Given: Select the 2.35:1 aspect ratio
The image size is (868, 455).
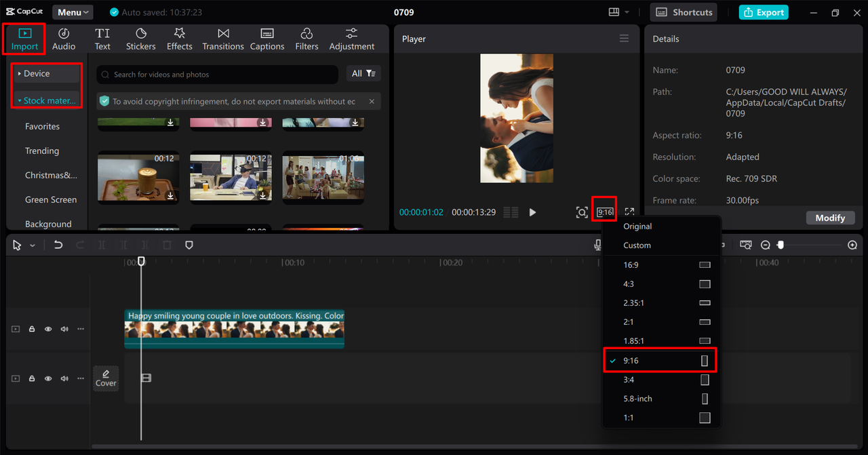Looking at the screenshot, I should click(661, 303).
